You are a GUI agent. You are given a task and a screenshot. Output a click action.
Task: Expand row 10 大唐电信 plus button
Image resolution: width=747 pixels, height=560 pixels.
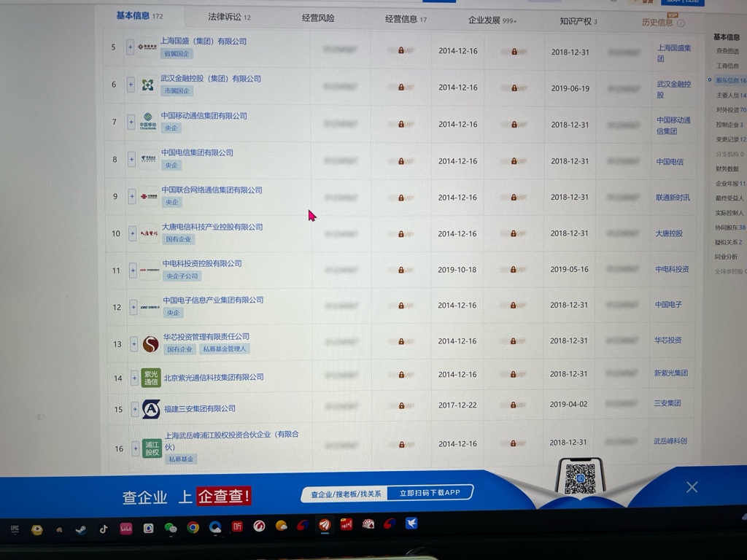133,233
